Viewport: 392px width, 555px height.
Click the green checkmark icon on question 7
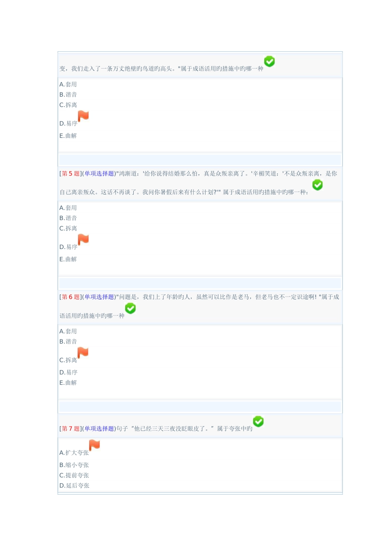[x=258, y=422]
